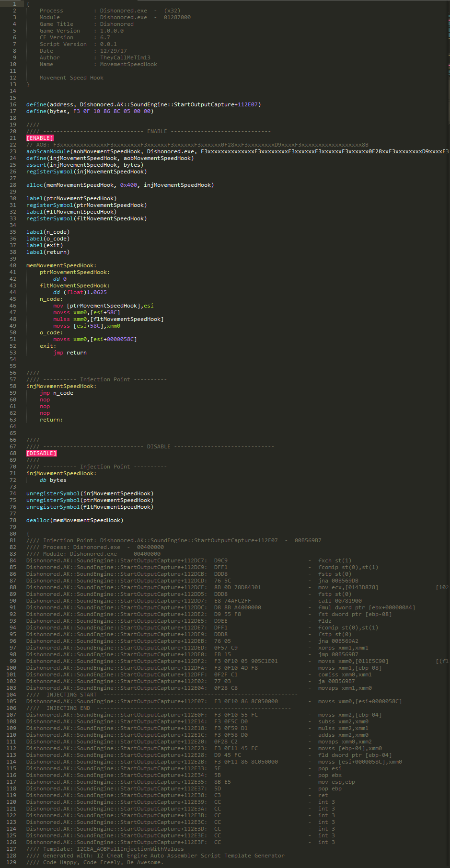Screen dimensions: 450x868
Task: Click the label(ptrMovementSpeedHook) line
Action: pos(71,198)
